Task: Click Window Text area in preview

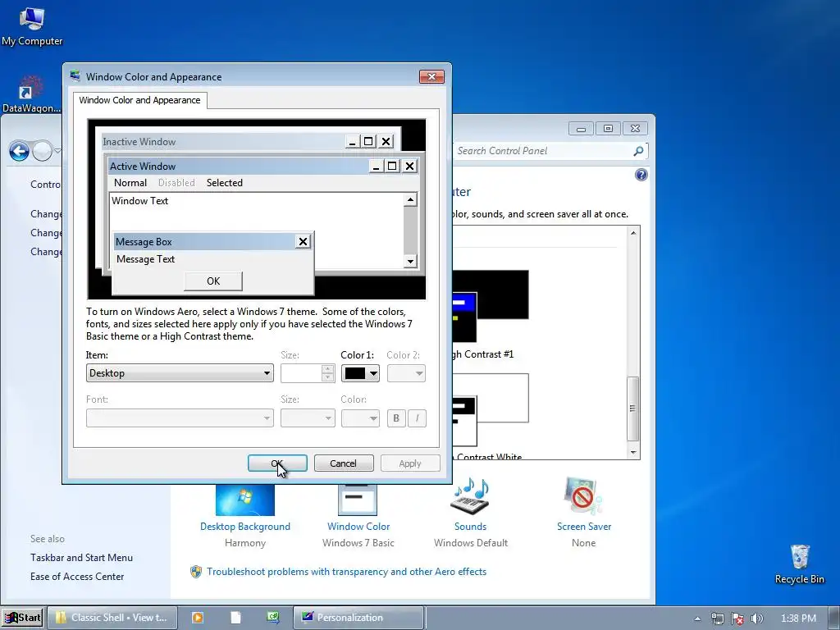Action: pos(139,201)
